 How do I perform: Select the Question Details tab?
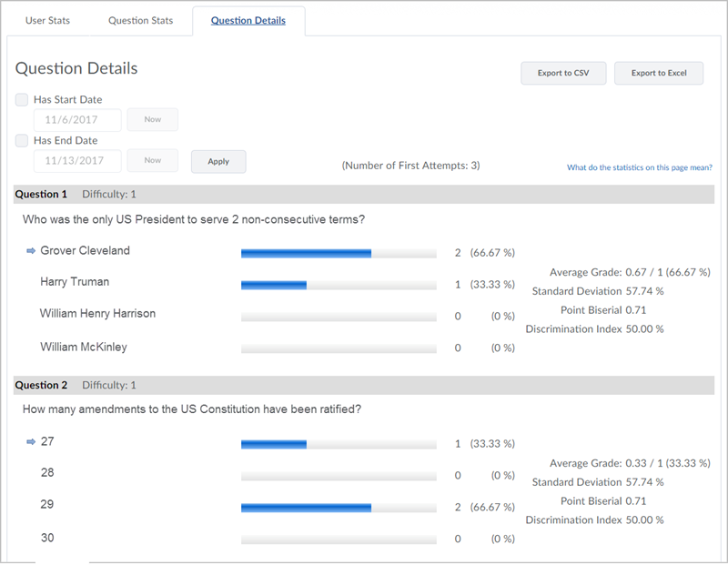248,20
